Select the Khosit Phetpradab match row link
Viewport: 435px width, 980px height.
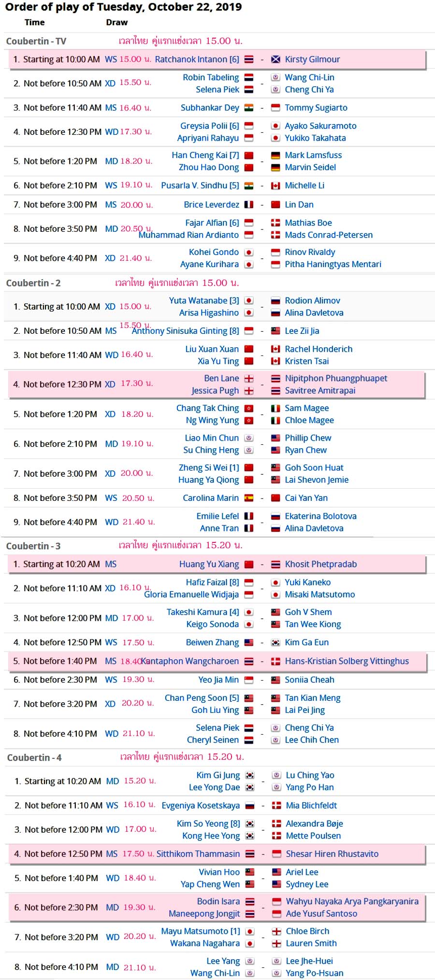pos(320,564)
